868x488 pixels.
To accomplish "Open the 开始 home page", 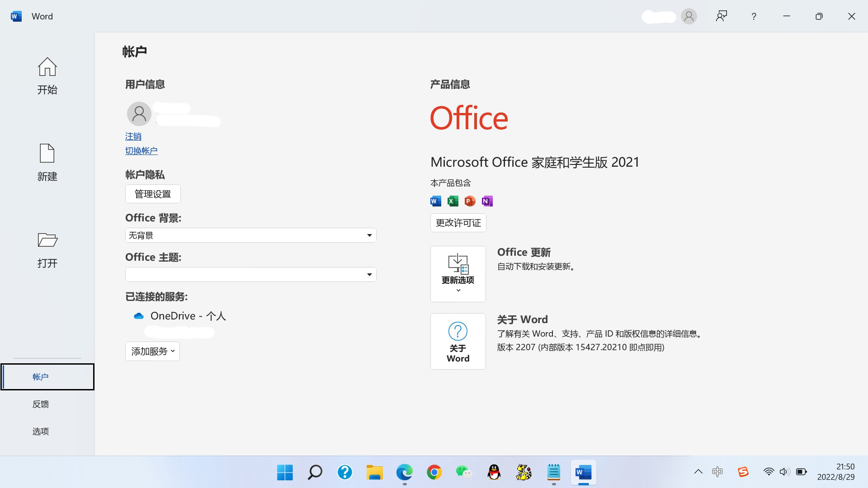I will [x=47, y=76].
